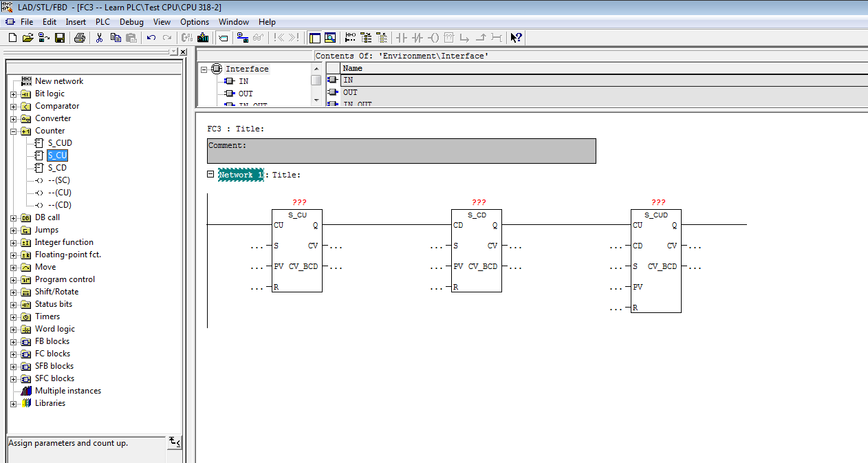
Task: Toggle the detail view window
Action: click(331, 38)
